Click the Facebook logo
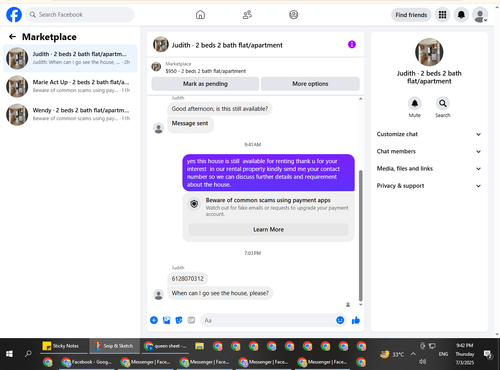Viewport: 500px width, 370px height. pos(14,15)
